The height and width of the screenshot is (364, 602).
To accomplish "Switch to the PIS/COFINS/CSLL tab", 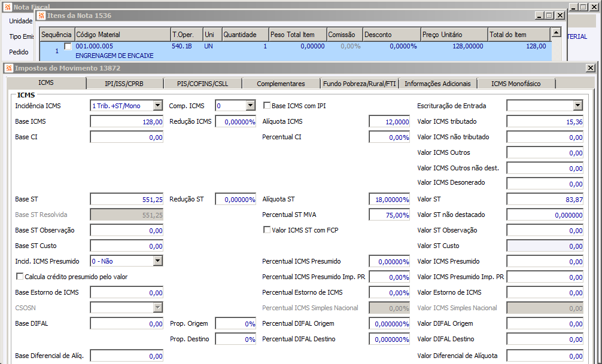I will (x=203, y=84).
